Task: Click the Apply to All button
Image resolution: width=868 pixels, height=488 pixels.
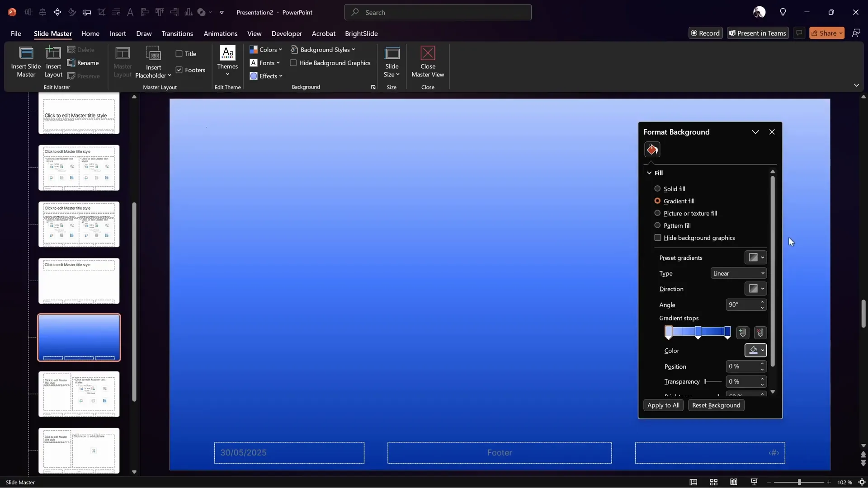Action: pos(663,405)
